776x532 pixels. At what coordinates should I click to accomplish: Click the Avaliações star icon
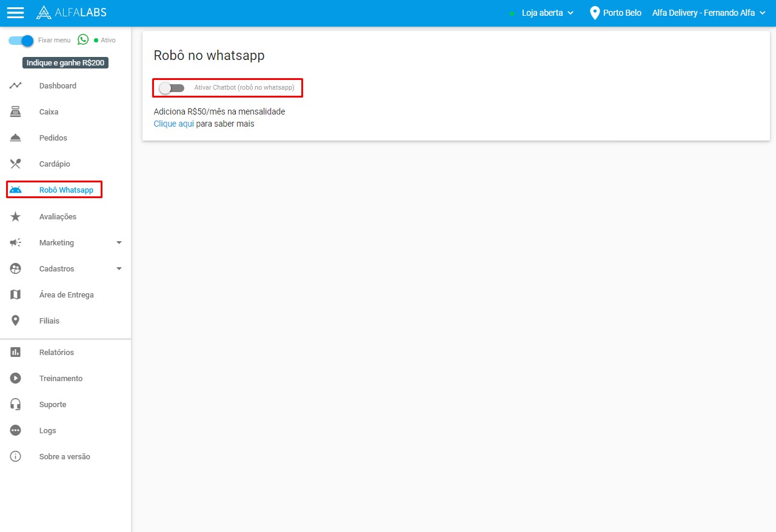16,217
